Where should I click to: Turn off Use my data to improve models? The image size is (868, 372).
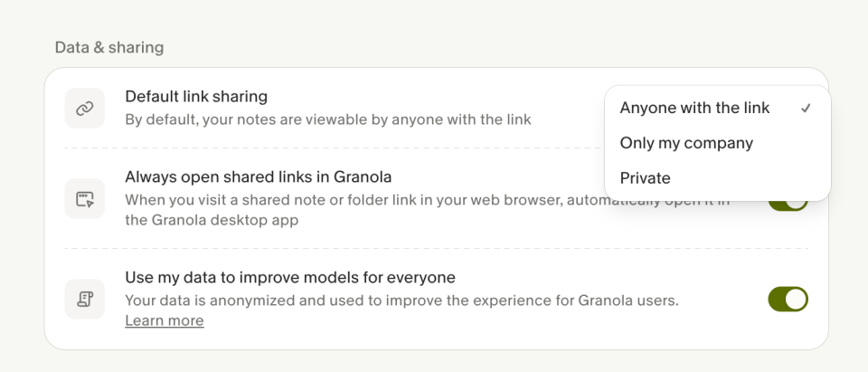(x=788, y=300)
